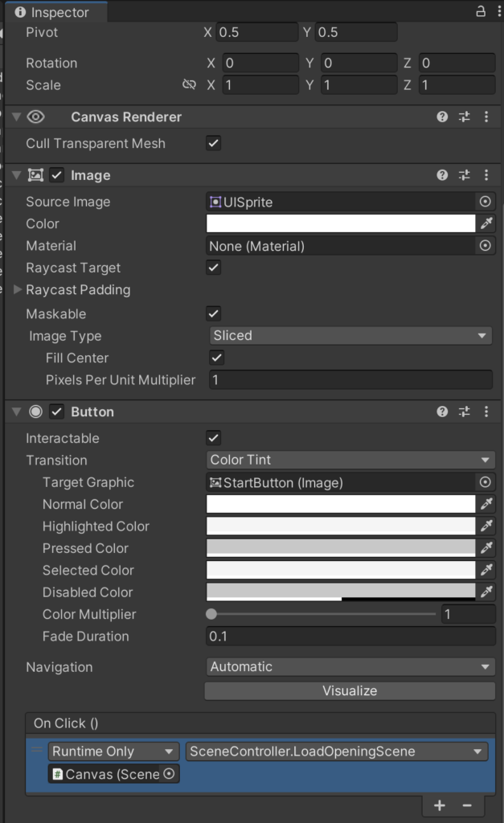
Task: Open Image component help reference
Action: pos(442,175)
